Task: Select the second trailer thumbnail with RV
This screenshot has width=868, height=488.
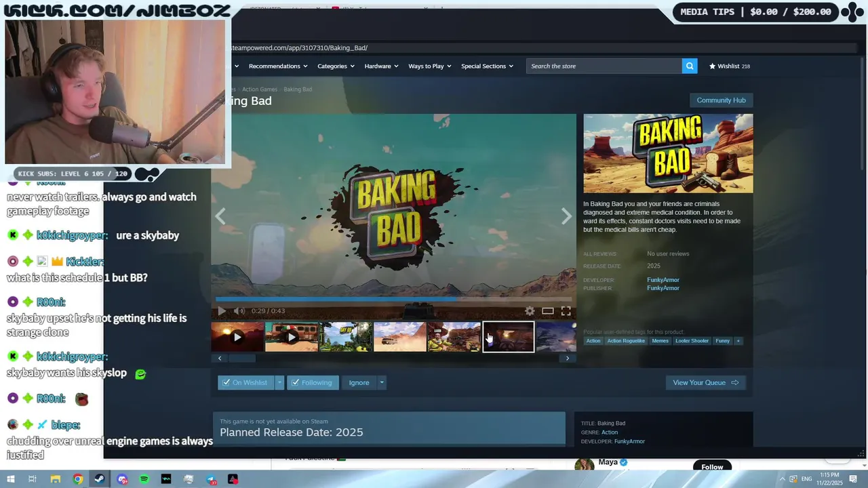Action: pos(292,337)
